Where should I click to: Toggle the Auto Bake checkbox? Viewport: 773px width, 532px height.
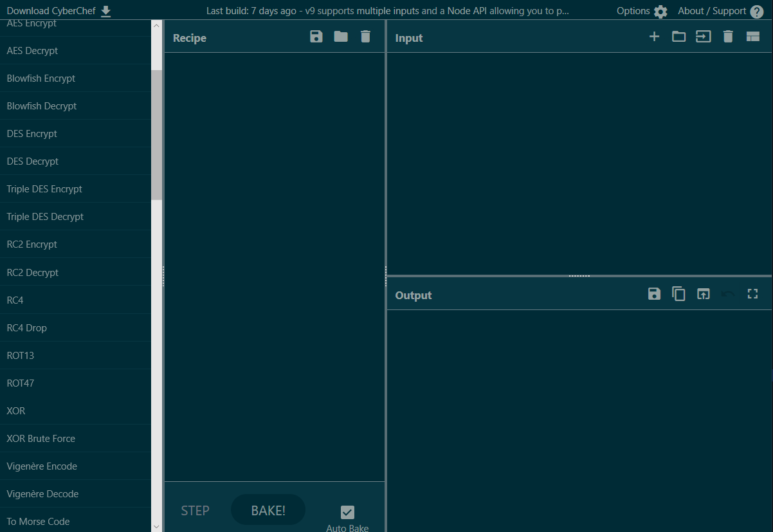347,512
